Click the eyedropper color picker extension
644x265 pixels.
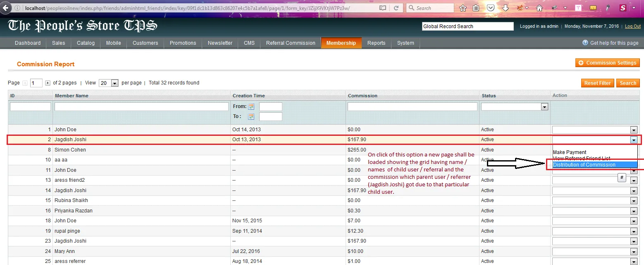point(607,8)
